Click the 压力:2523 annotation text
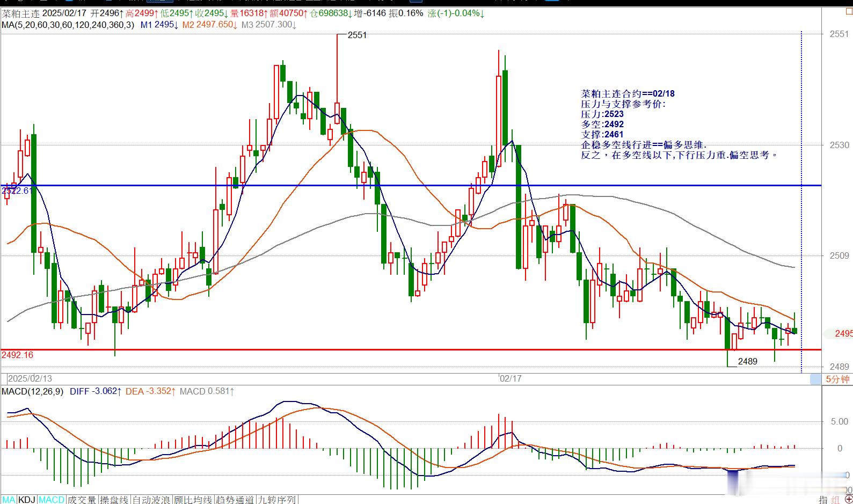Viewport: 853px width, 504px height. (602, 114)
